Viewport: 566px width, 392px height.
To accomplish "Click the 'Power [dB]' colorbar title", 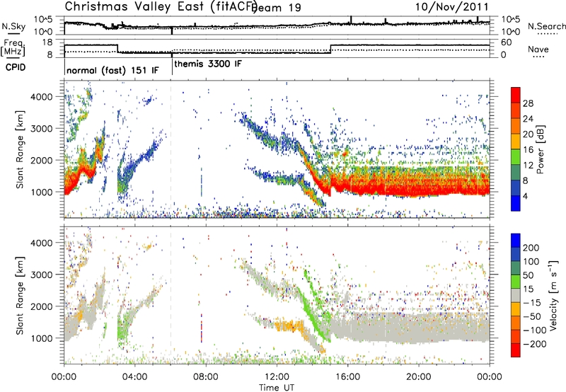I will [540, 149].
